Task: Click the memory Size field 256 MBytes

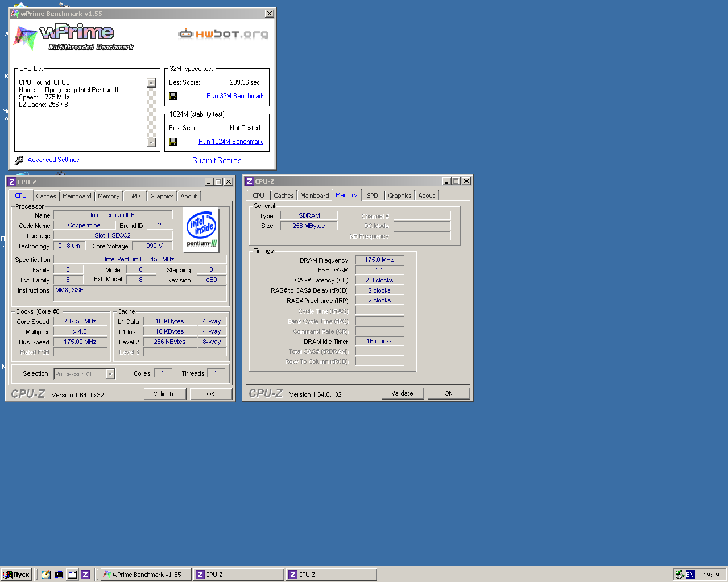Action: 309,226
